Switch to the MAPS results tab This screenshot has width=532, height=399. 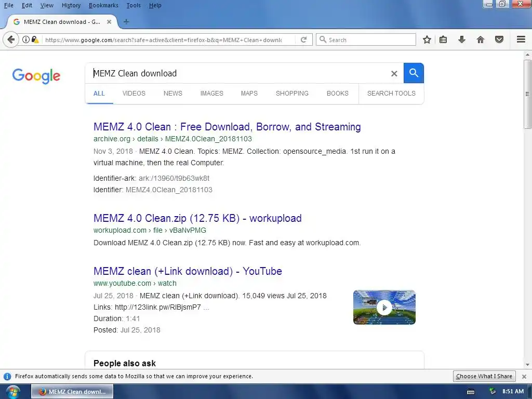click(x=249, y=94)
